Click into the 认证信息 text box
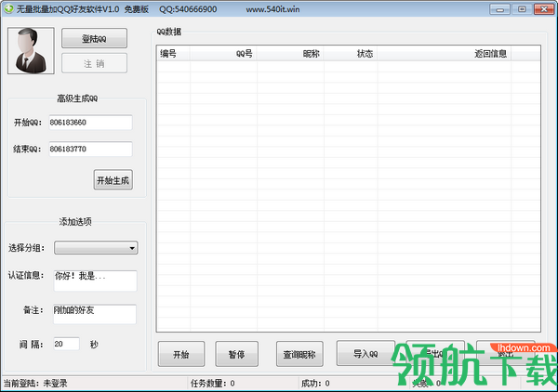Image resolution: width=558 pixels, height=392 pixels. coord(95,281)
